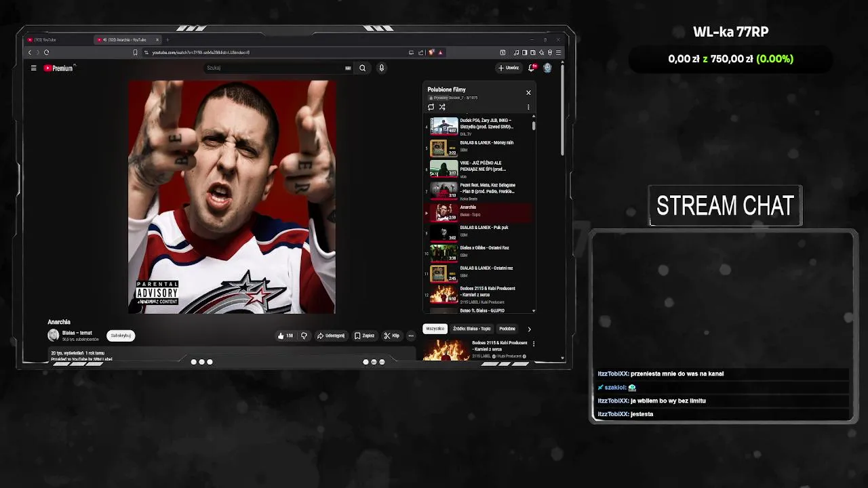Play BIAŁAS & LANEK - Ostatni raz
Viewport: 868px width, 488px height.
pyautogui.click(x=478, y=272)
